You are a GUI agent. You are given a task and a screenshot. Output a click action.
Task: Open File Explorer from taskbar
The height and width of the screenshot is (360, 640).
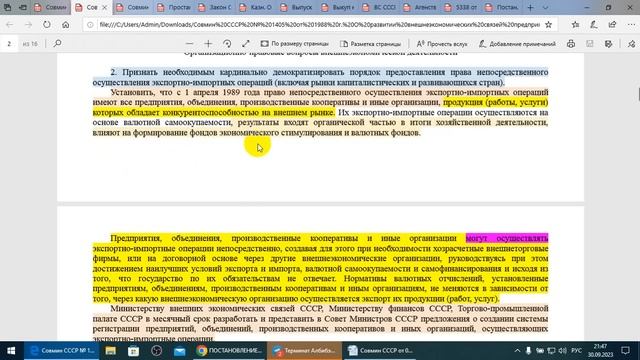[x=111, y=351]
